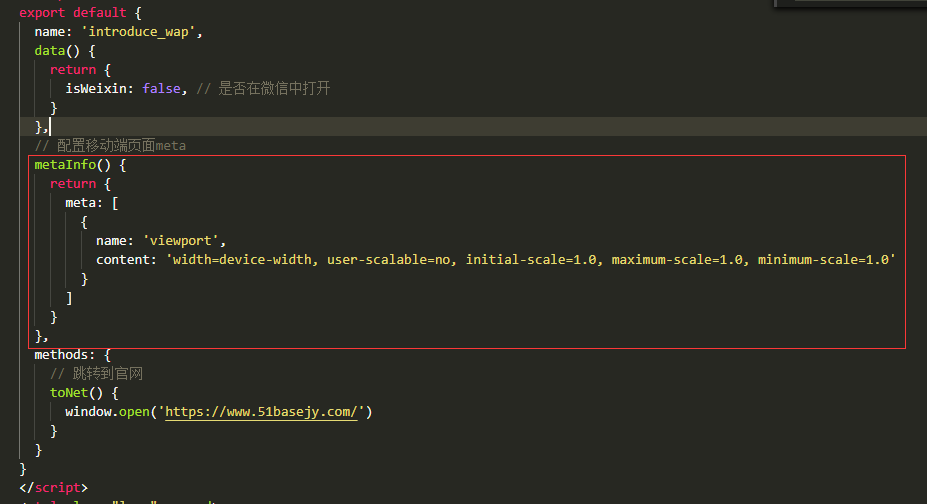
Task: Click the comment 是否在微信中打开
Action: pyautogui.click(x=264, y=89)
